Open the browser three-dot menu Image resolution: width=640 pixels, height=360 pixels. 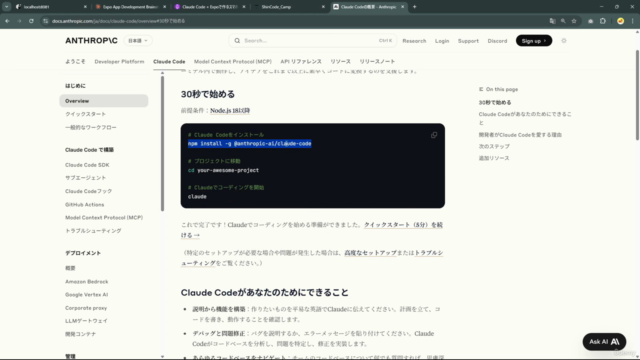pos(633,21)
